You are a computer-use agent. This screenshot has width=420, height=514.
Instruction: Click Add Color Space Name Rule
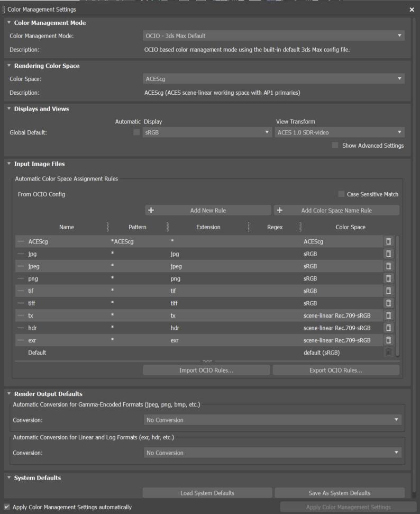coord(336,211)
